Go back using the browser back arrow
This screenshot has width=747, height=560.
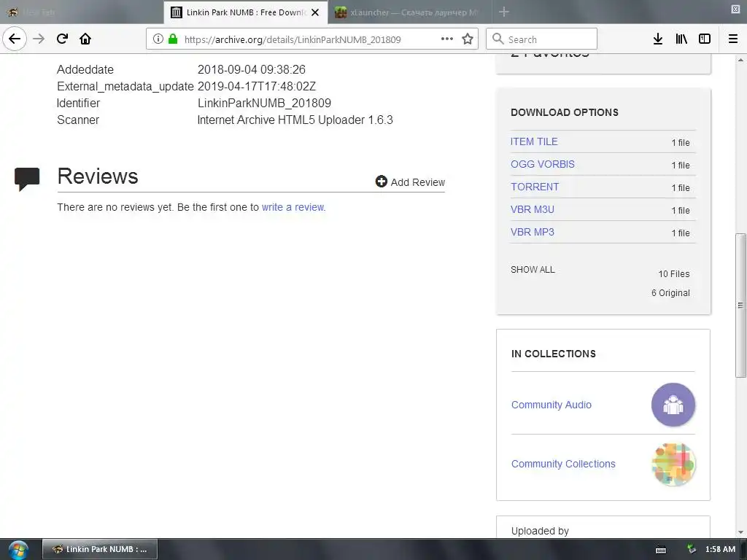pos(15,39)
